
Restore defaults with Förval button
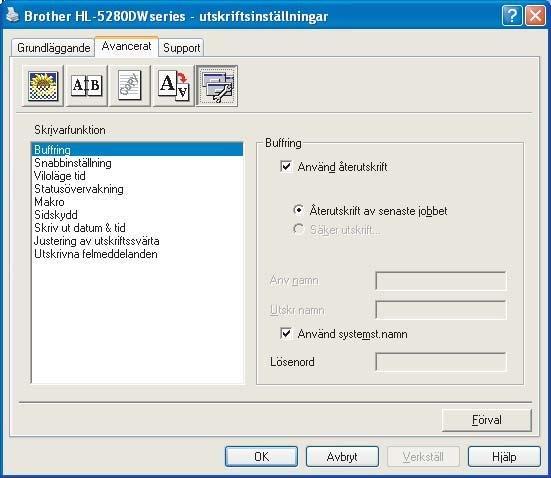487,420
